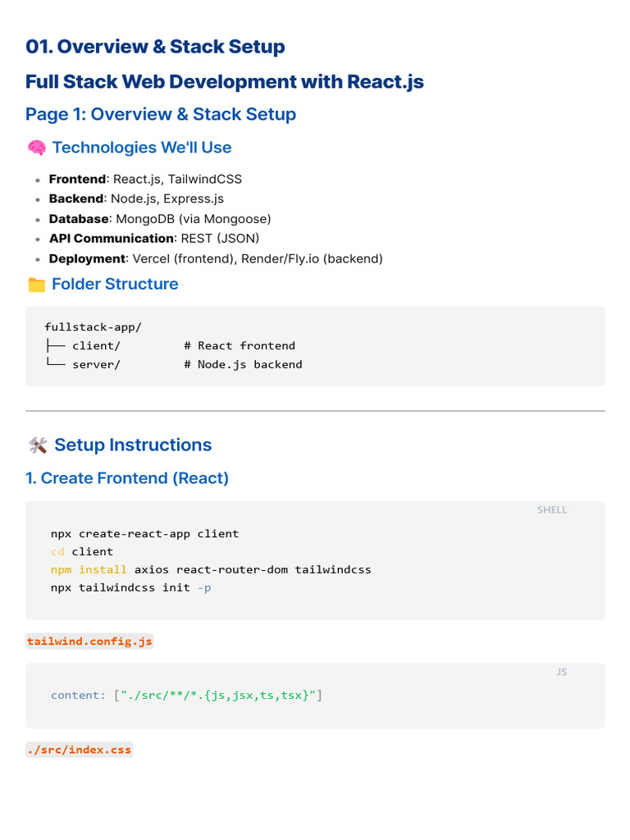630x840 pixels.
Task: Click the SHELL label on code block
Action: click(552, 509)
